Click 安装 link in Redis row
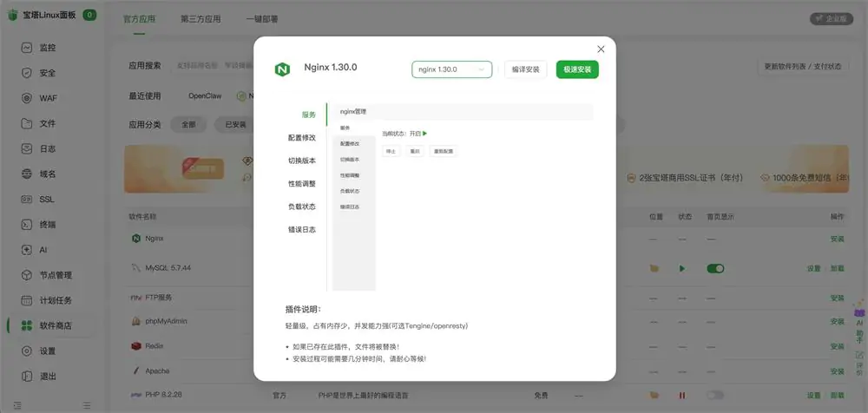The height and width of the screenshot is (413, 868). tap(838, 346)
